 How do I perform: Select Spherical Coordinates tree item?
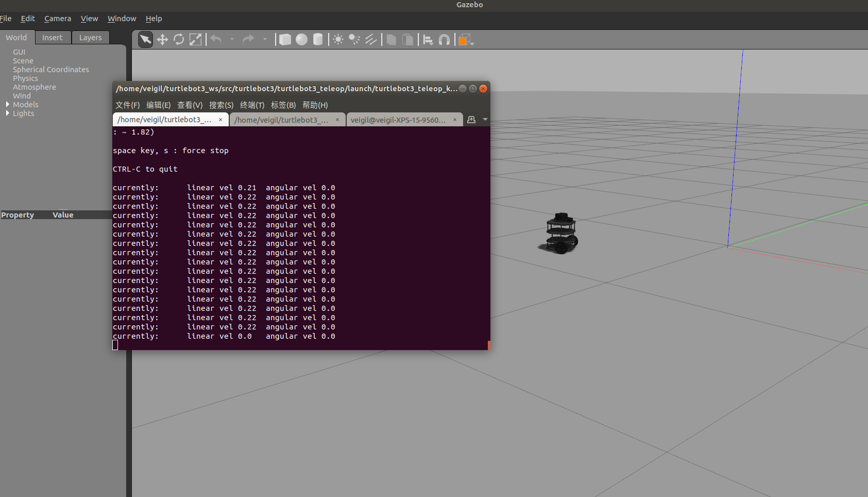pyautogui.click(x=51, y=70)
